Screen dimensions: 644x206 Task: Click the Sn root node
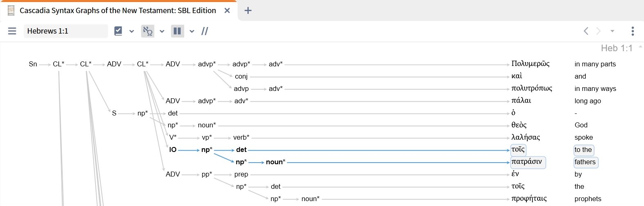tap(33, 64)
